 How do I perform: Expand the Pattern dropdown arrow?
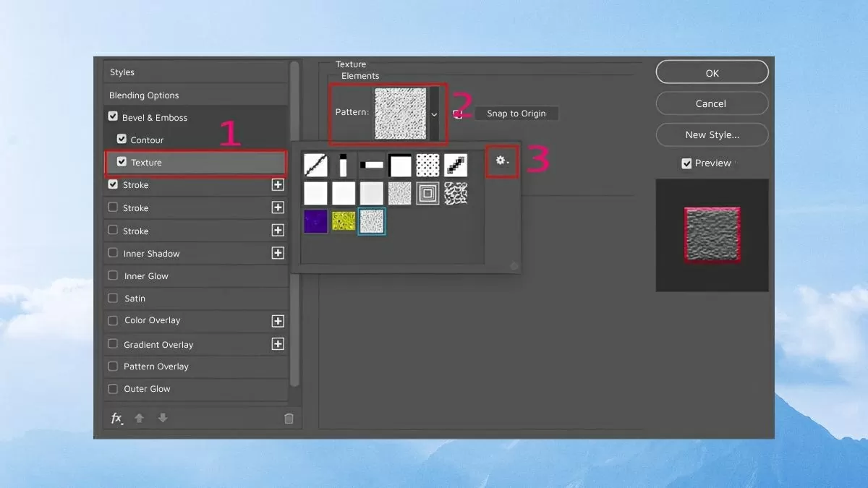point(434,114)
